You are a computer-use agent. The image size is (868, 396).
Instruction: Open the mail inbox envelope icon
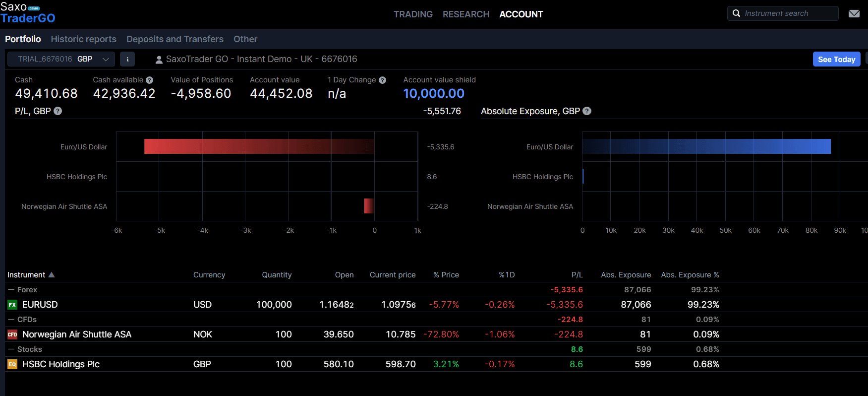pos(854,14)
